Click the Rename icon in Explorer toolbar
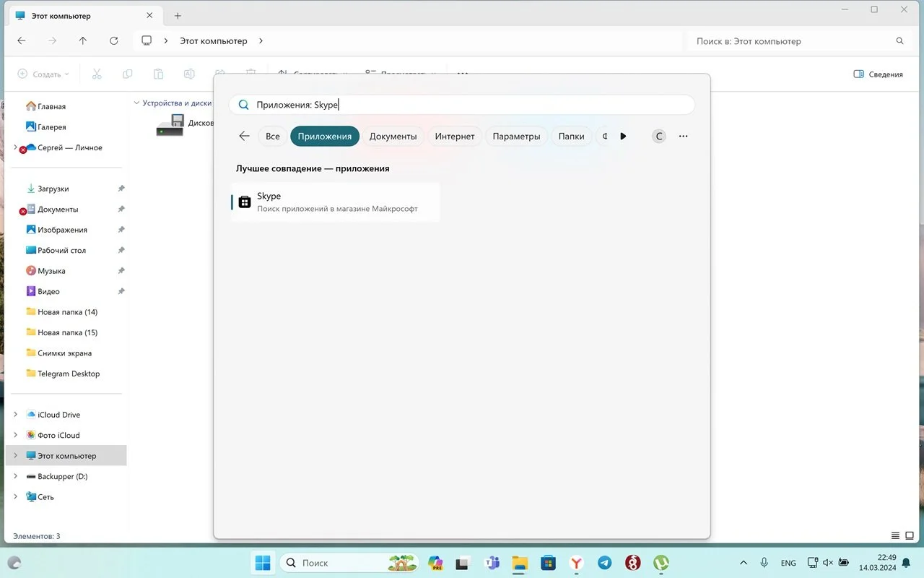This screenshot has width=924, height=578. pos(189,74)
